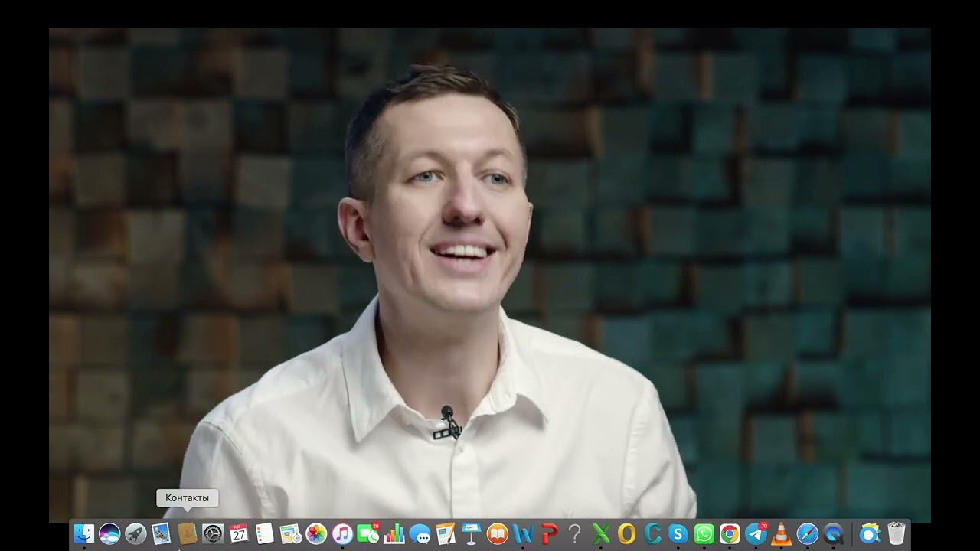Image resolution: width=980 pixels, height=551 pixels.
Task: Switch to QuickTime Player in dock
Action: tap(834, 533)
